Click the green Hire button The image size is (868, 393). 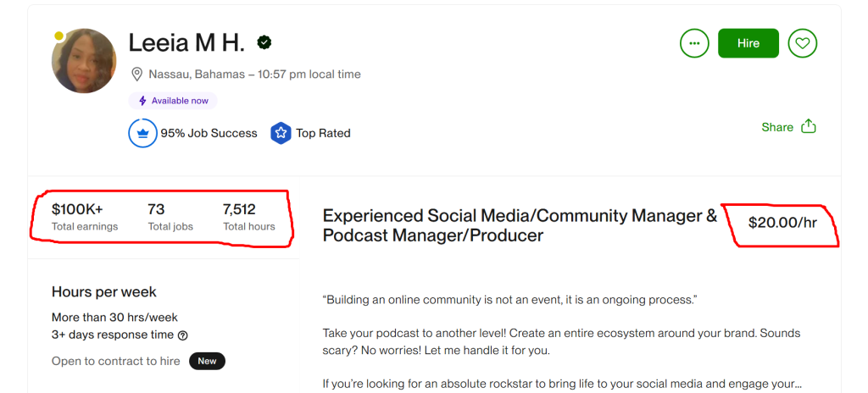(x=748, y=43)
